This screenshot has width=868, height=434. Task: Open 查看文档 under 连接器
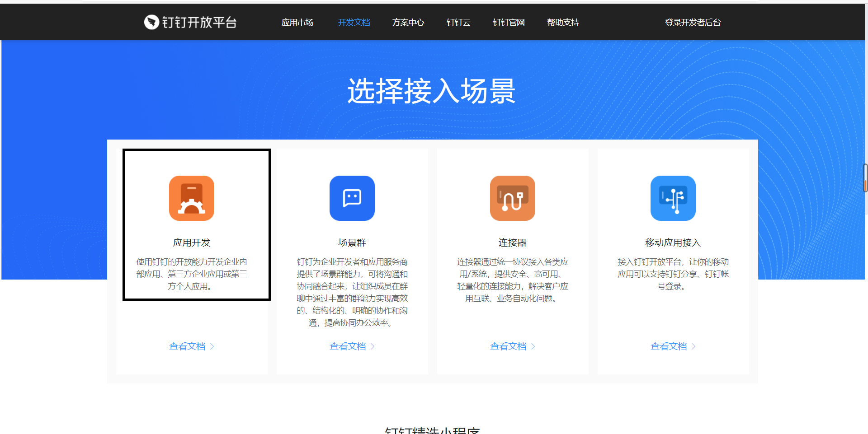508,346
